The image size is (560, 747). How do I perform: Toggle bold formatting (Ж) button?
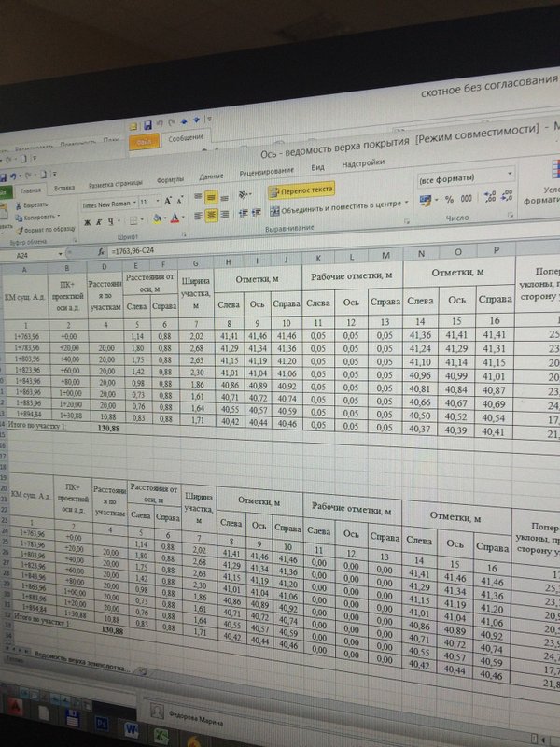click(x=87, y=222)
